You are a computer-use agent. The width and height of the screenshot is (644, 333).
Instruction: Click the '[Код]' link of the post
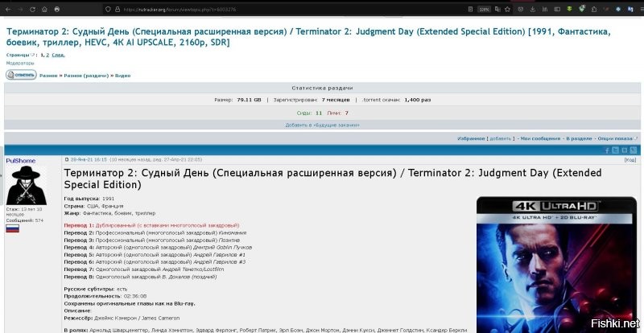(630, 160)
